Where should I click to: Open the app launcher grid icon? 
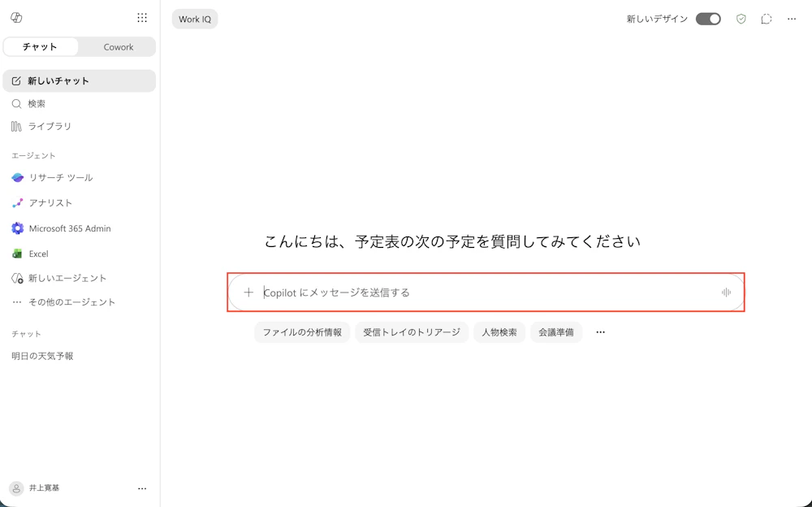click(142, 18)
